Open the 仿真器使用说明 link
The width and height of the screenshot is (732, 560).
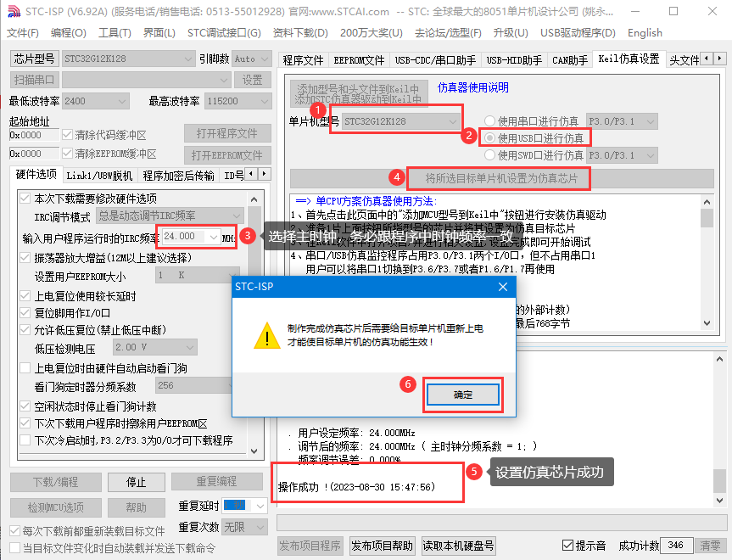coord(472,87)
